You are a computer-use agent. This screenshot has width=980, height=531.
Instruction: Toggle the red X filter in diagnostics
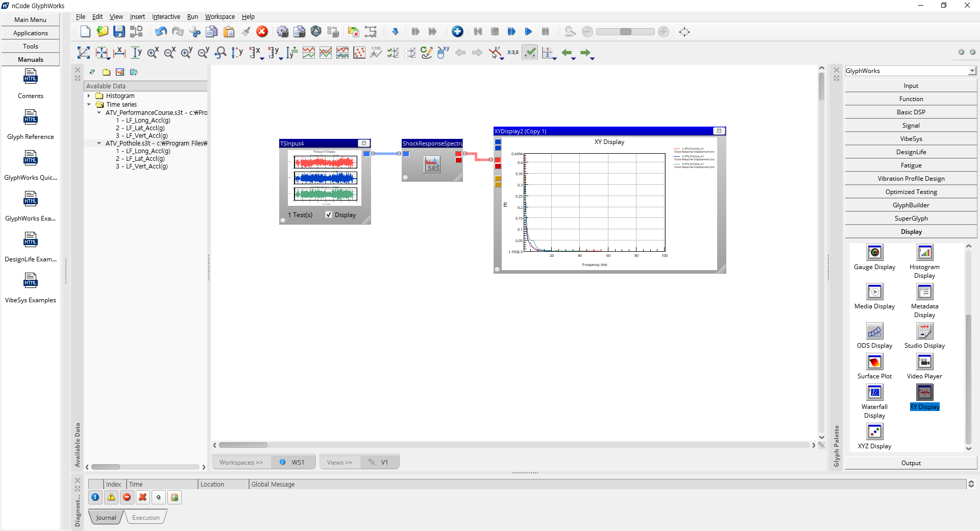tap(143, 497)
